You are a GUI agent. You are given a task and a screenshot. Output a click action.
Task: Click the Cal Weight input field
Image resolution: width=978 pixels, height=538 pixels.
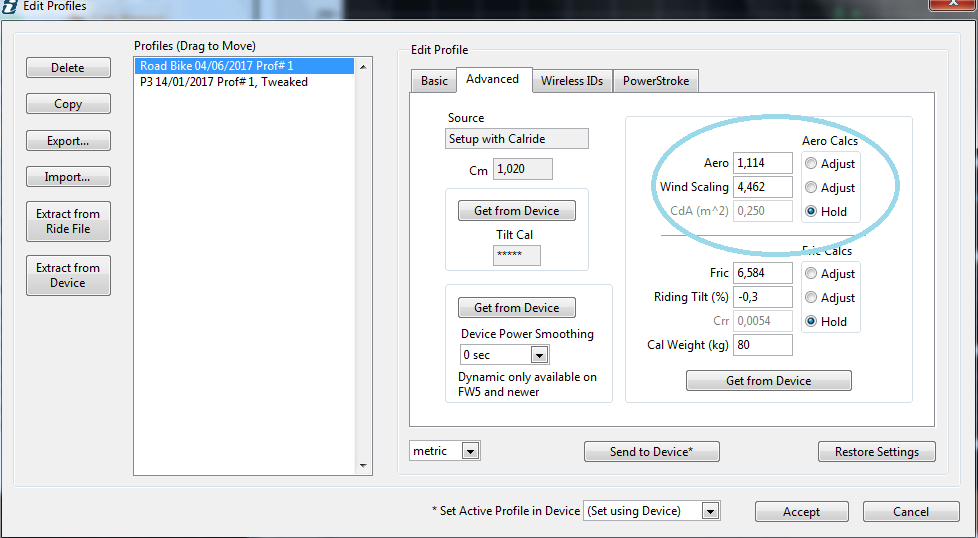pos(762,345)
